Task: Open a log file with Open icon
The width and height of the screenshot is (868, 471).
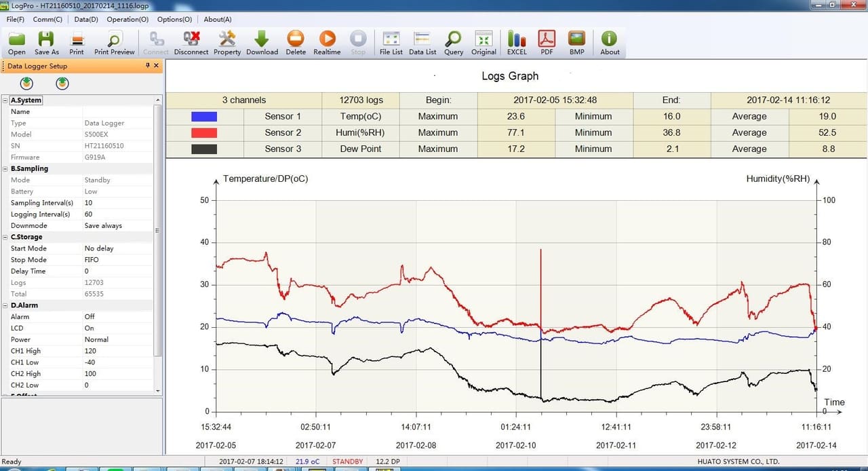Action: (16, 43)
